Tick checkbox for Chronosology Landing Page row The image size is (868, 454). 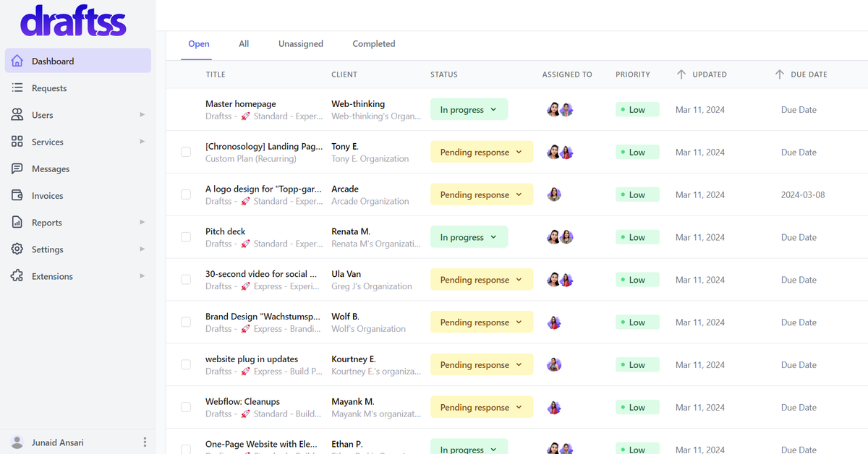click(186, 153)
